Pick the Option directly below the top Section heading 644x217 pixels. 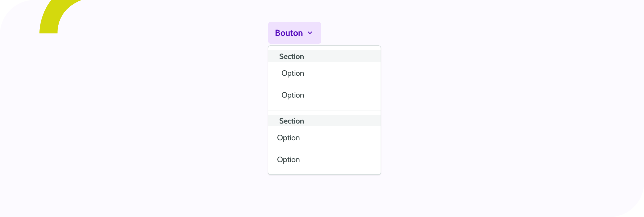click(293, 73)
